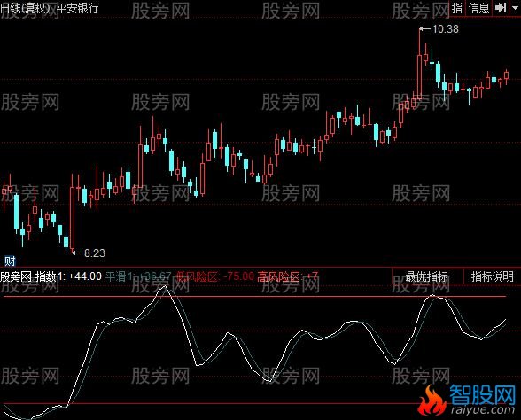521x420 pixels.
Task: Click the 平滑1 smoothed value label
Action: click(x=138, y=276)
